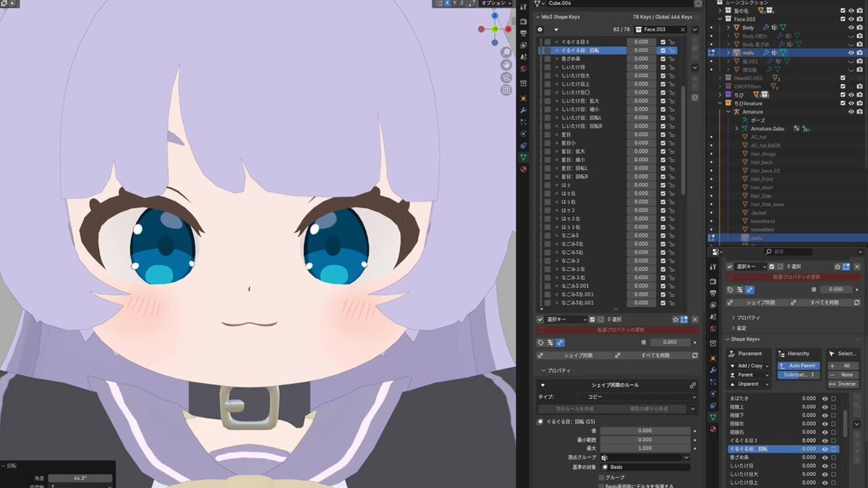Click the viewport pan hand icon

pos(506,65)
